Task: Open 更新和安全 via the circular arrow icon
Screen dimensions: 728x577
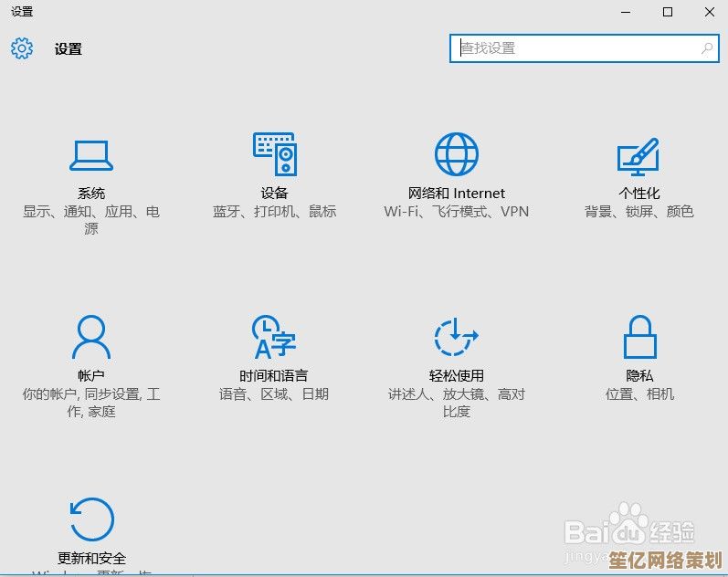Action: coord(91,519)
